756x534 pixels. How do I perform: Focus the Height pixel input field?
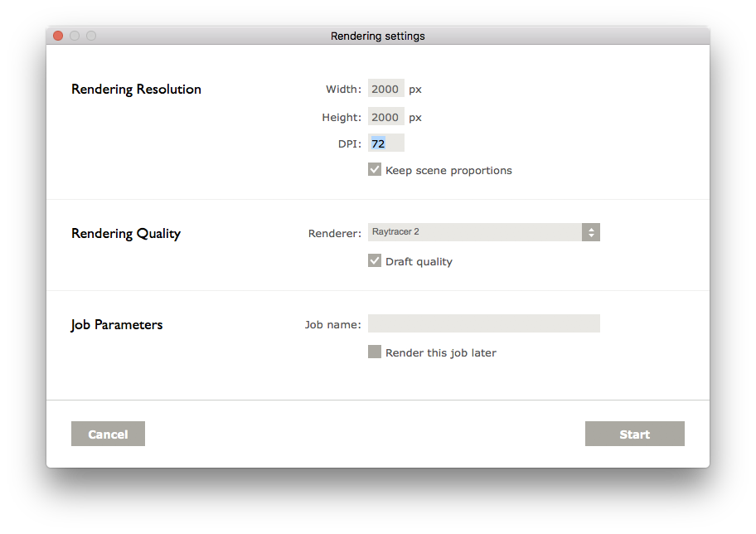click(x=385, y=117)
